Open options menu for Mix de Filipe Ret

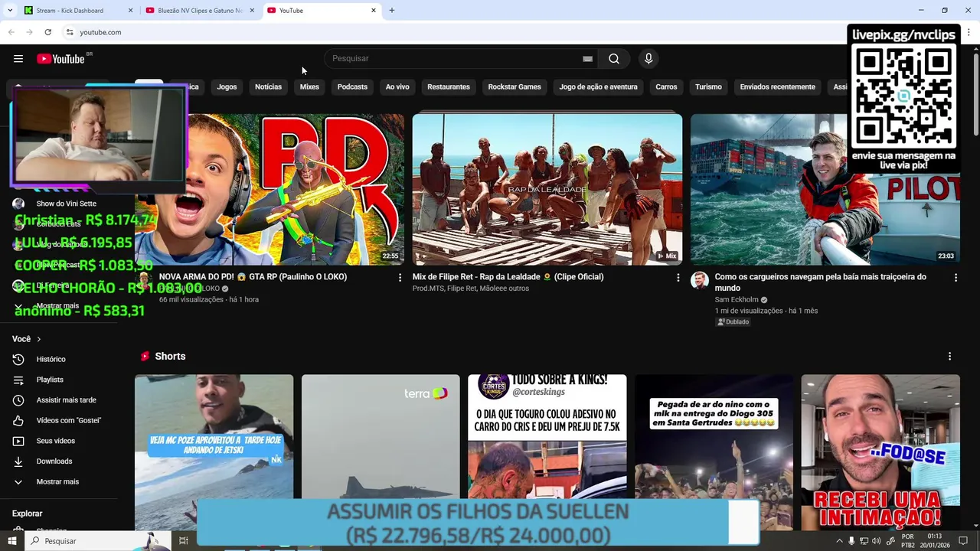coord(678,278)
